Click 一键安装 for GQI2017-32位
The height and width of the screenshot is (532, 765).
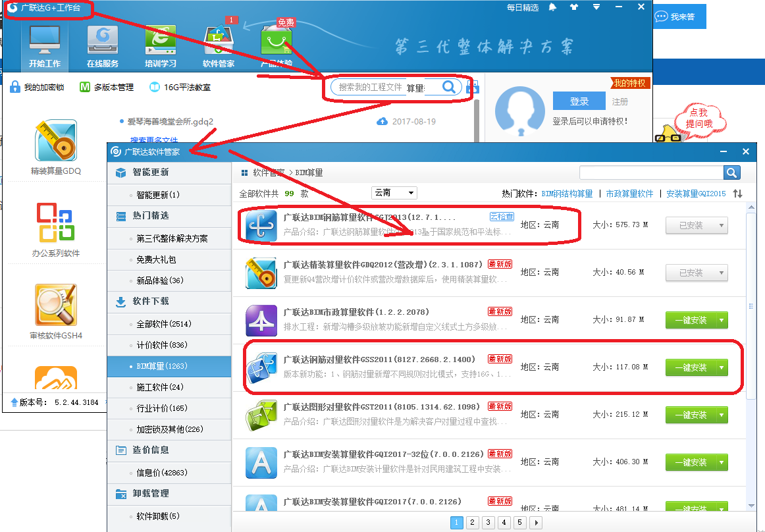[691, 462]
